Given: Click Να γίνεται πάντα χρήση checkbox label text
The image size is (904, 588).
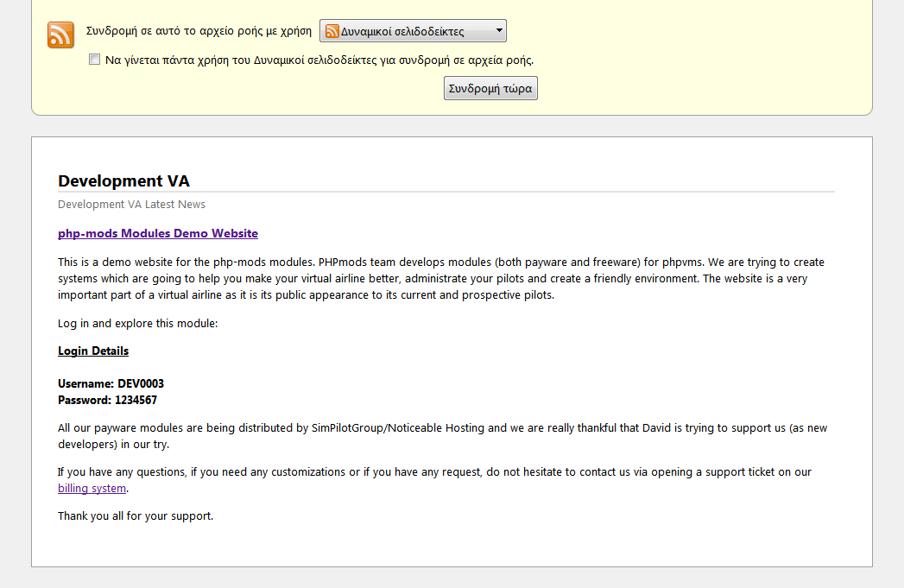Looking at the screenshot, I should tap(319, 60).
